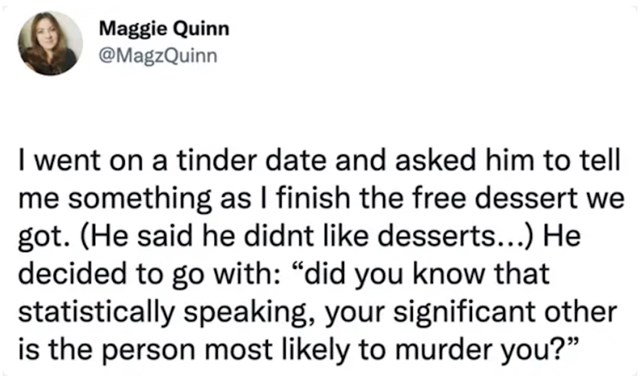Screen dimensions: 640x377
Task: Open Maggie Quinn's profile picture
Action: [x=50, y=44]
